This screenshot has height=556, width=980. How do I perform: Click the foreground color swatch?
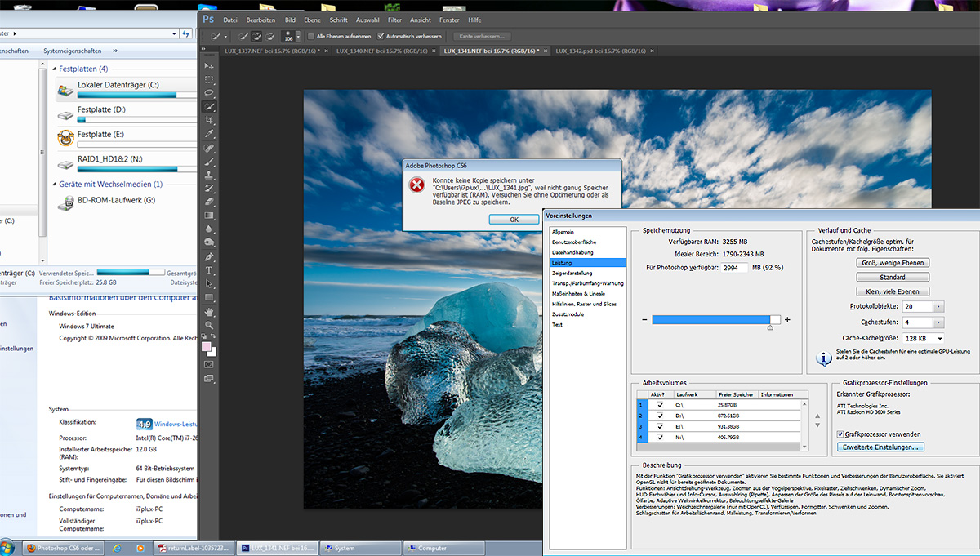pos(207,347)
